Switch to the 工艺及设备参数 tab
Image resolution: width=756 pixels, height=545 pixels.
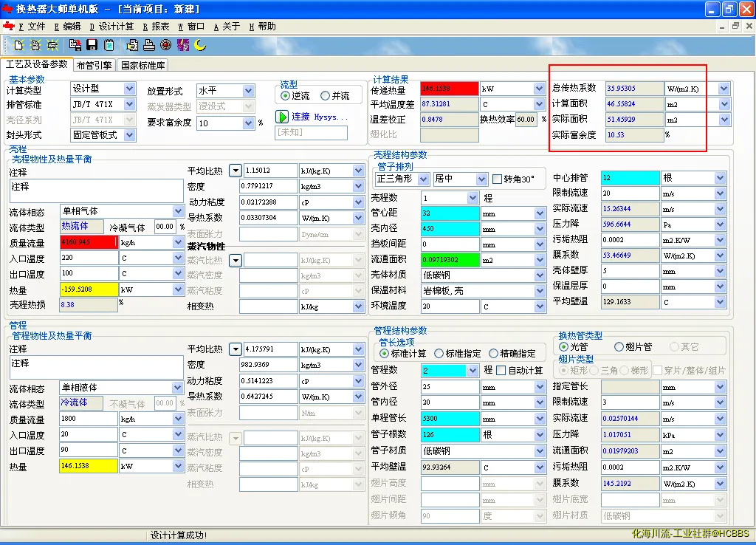37,64
